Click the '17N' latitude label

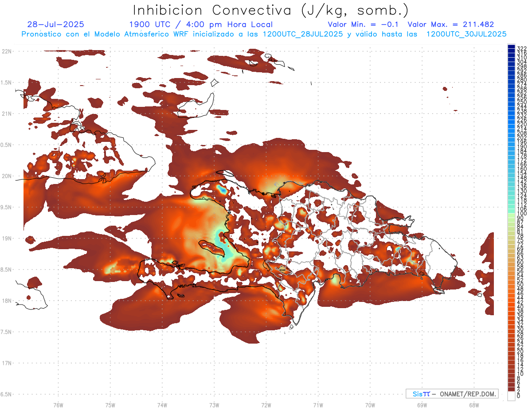click(x=7, y=363)
